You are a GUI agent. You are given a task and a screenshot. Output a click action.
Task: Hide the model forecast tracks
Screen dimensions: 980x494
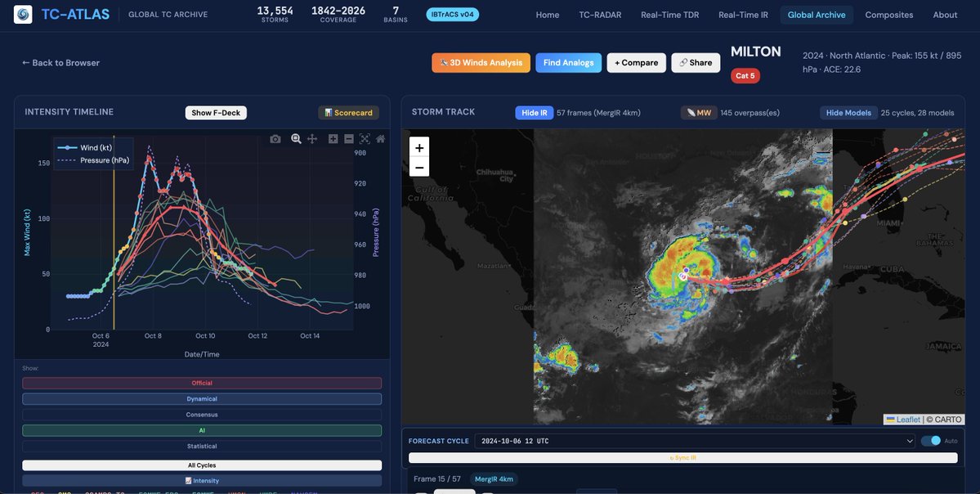[x=848, y=113]
